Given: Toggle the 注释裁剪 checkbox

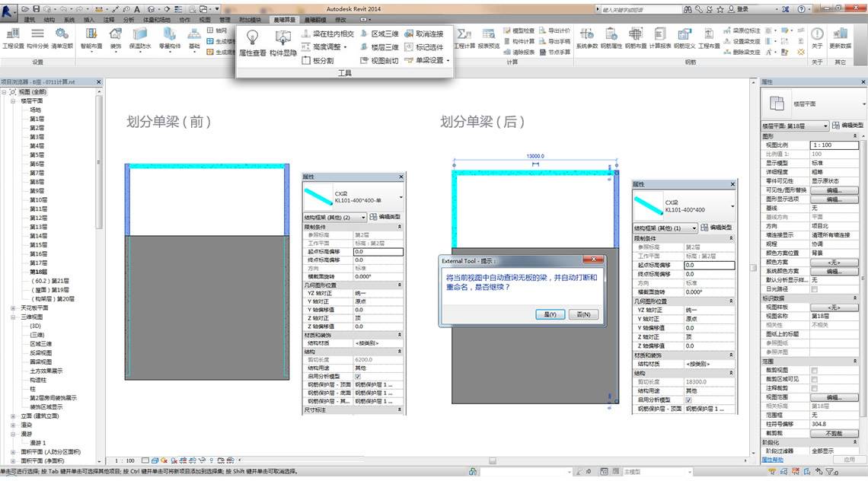Looking at the screenshot, I should coord(814,388).
